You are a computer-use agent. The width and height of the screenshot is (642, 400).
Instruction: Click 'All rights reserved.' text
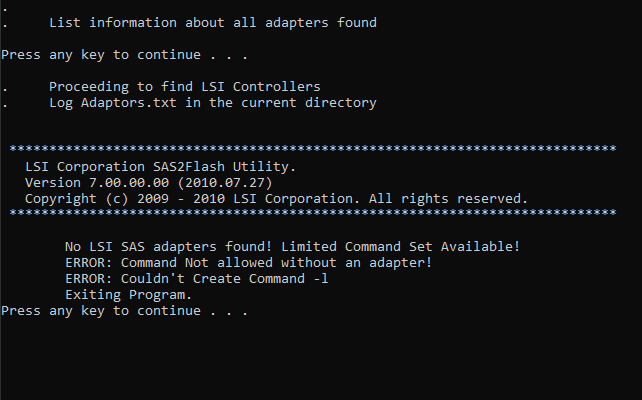pos(448,199)
